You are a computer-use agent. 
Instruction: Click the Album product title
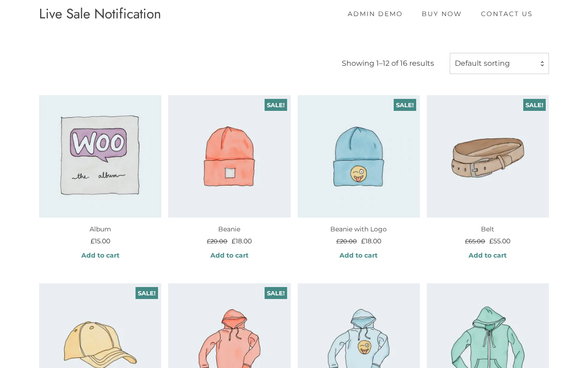click(100, 229)
